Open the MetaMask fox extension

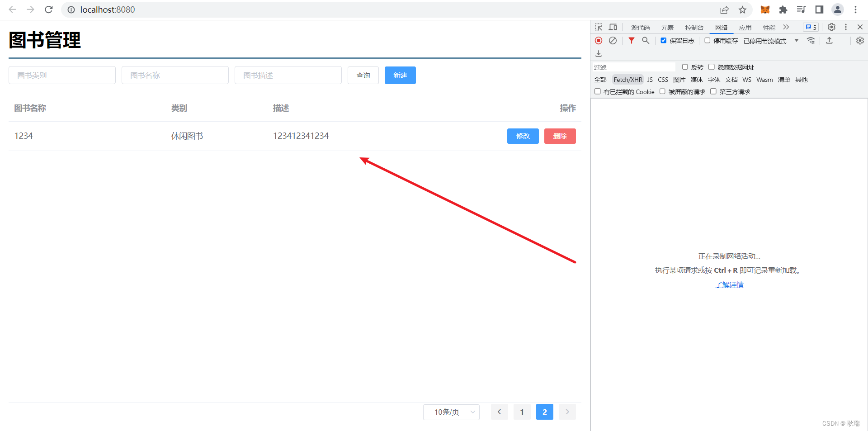click(x=765, y=9)
